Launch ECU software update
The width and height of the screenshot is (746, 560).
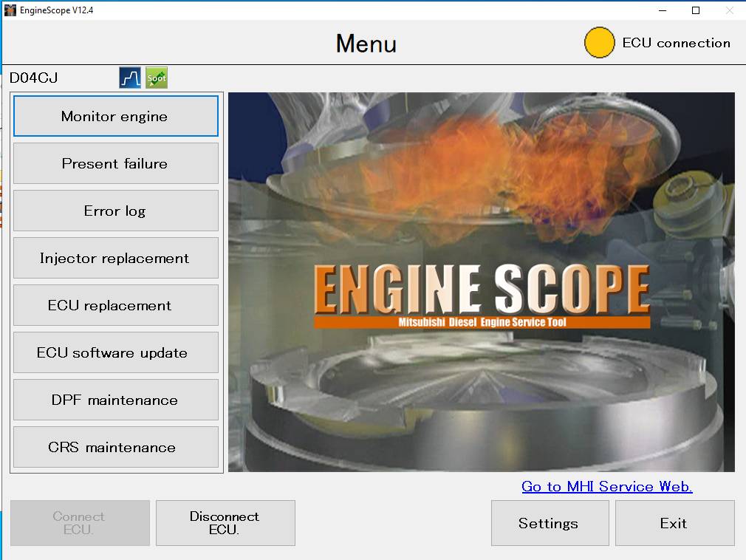(x=115, y=352)
